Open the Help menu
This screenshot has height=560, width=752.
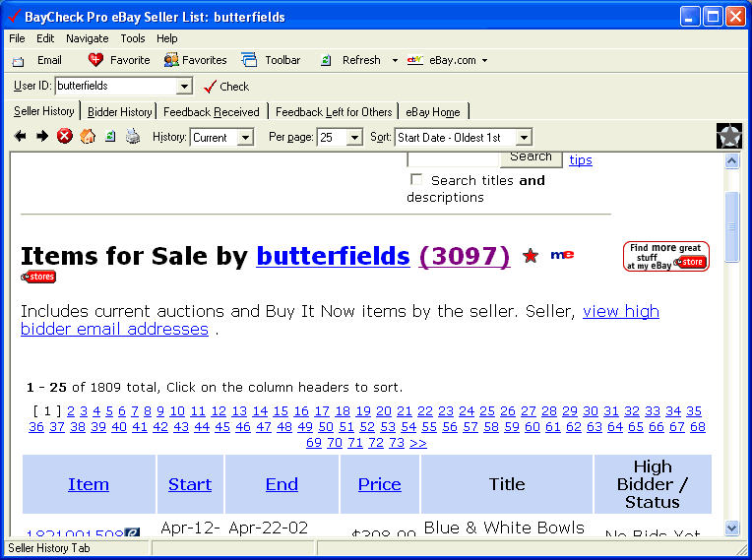coord(167,38)
